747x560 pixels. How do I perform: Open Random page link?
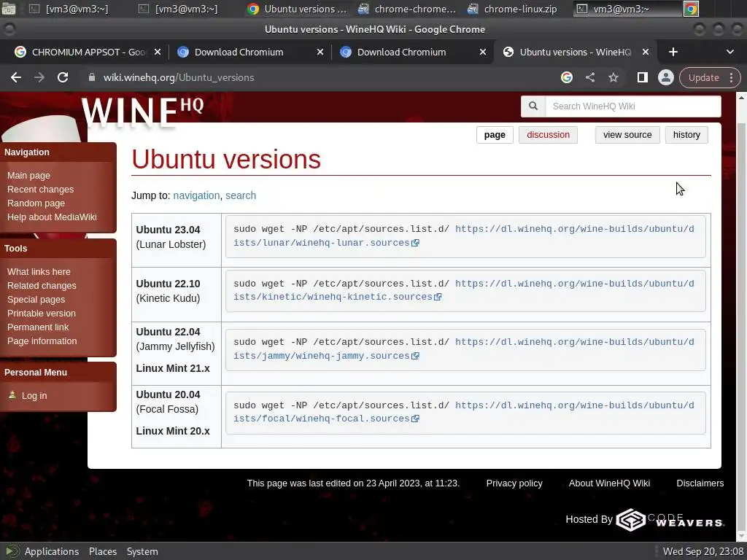[x=36, y=203]
